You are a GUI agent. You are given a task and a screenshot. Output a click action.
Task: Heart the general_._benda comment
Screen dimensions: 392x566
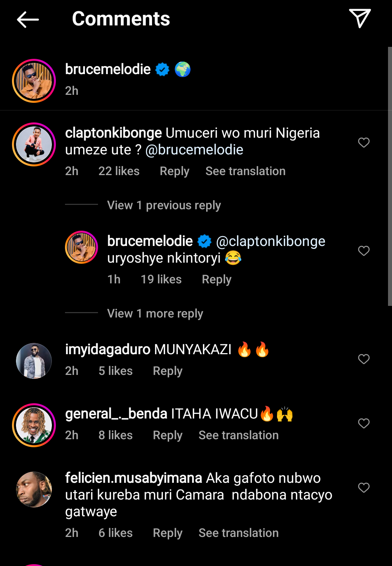click(x=364, y=423)
